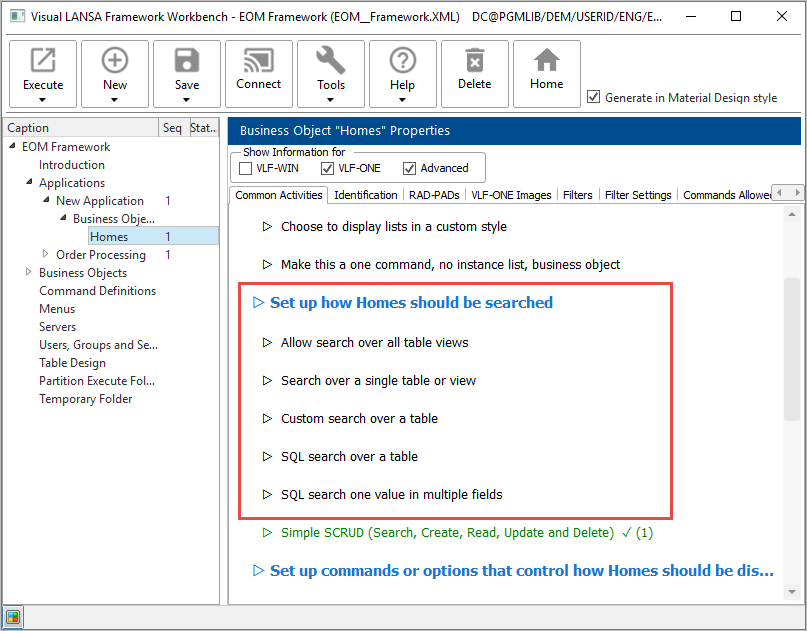The height and width of the screenshot is (631, 807).
Task: Toggle Generate in Material Design style checkbox
Action: point(594,97)
